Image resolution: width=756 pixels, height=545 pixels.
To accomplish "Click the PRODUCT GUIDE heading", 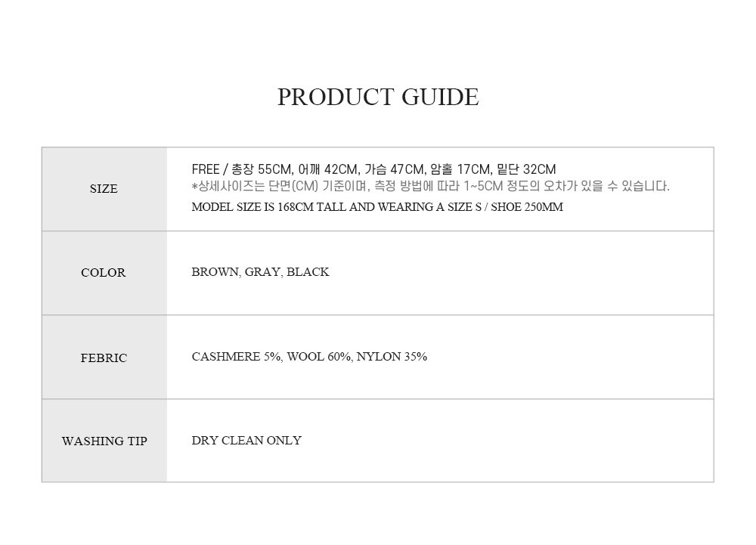I will pyautogui.click(x=378, y=97).
